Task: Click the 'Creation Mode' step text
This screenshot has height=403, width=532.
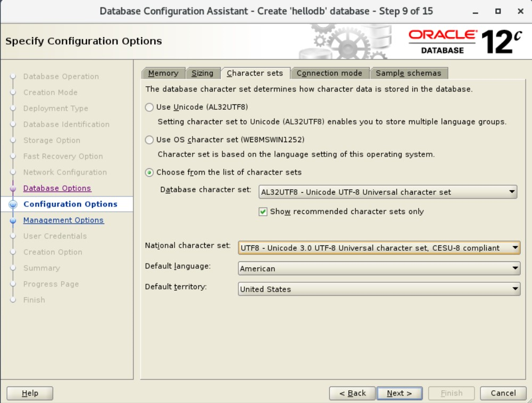Action: (x=50, y=92)
